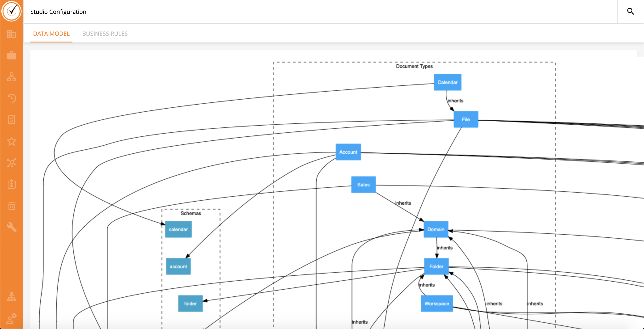
Task: Click the Calendar document type node
Action: click(447, 82)
